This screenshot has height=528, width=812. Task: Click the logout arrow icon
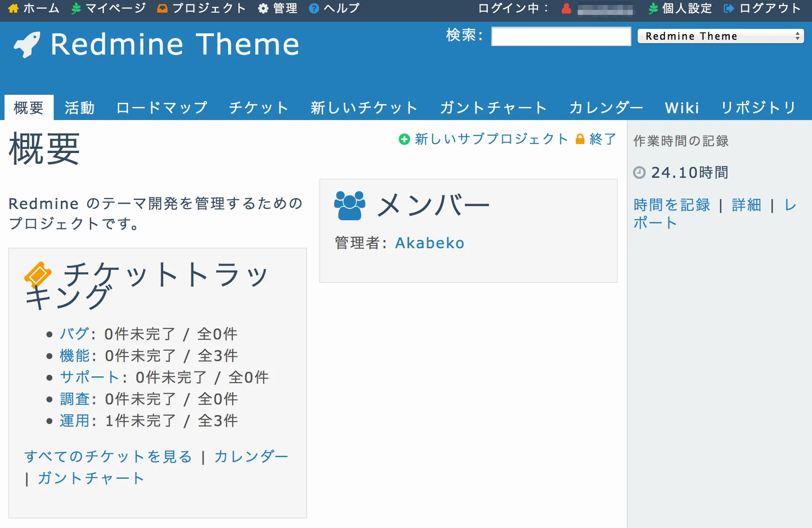(728, 9)
